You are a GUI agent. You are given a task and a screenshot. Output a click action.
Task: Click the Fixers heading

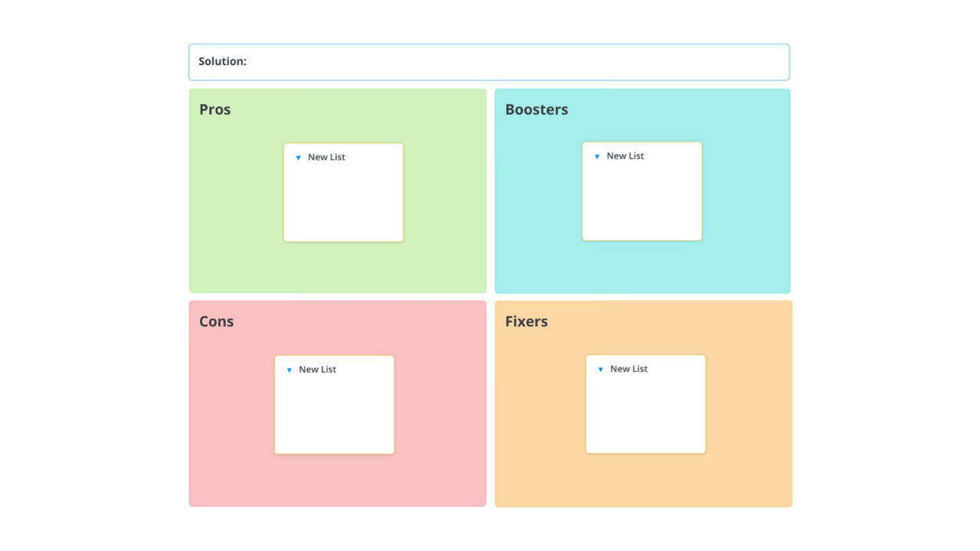pos(527,321)
